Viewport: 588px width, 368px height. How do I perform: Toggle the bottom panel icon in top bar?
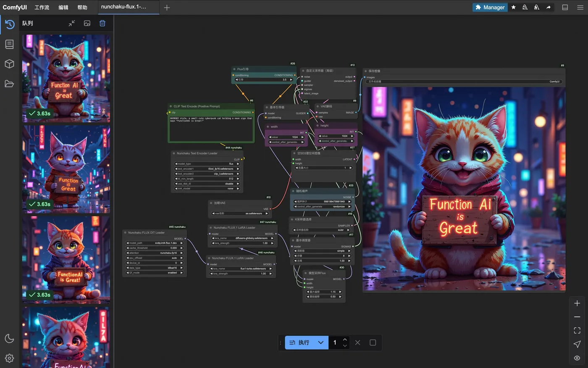[565, 7]
